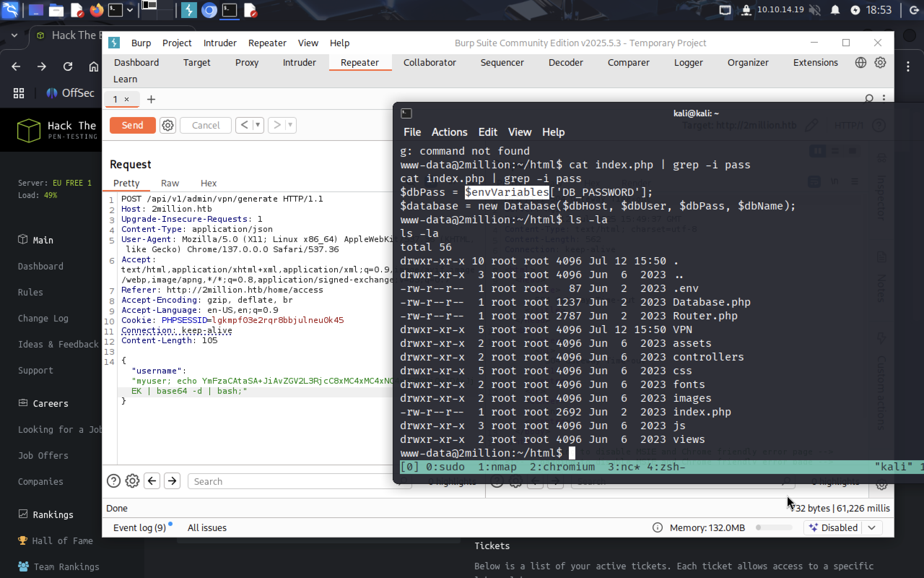Open the Burp menu in Burp Suite
Viewport: 924px width, 578px height.
[141, 43]
